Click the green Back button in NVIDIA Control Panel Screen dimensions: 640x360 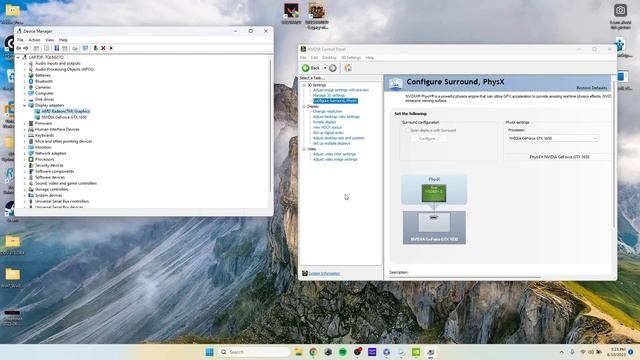(311, 68)
